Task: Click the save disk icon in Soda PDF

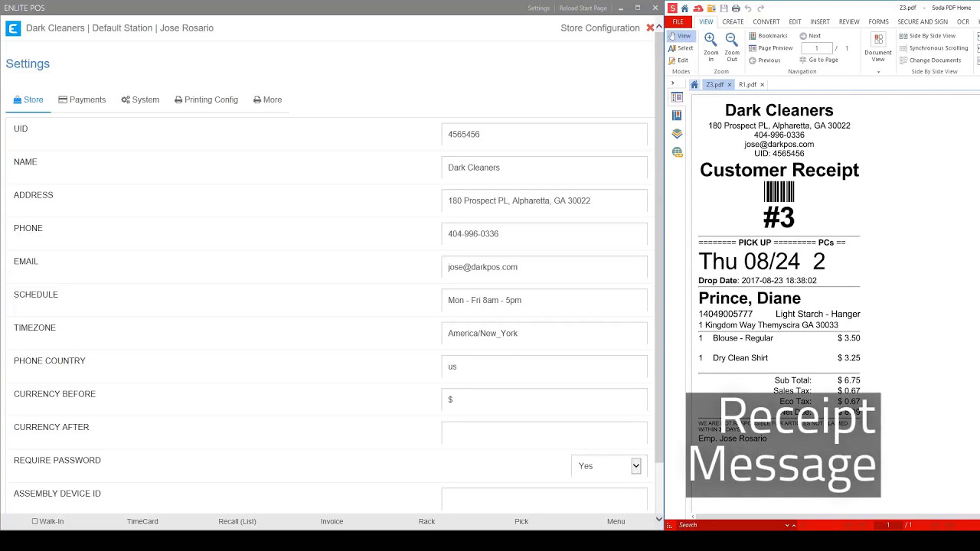Action: [x=724, y=8]
